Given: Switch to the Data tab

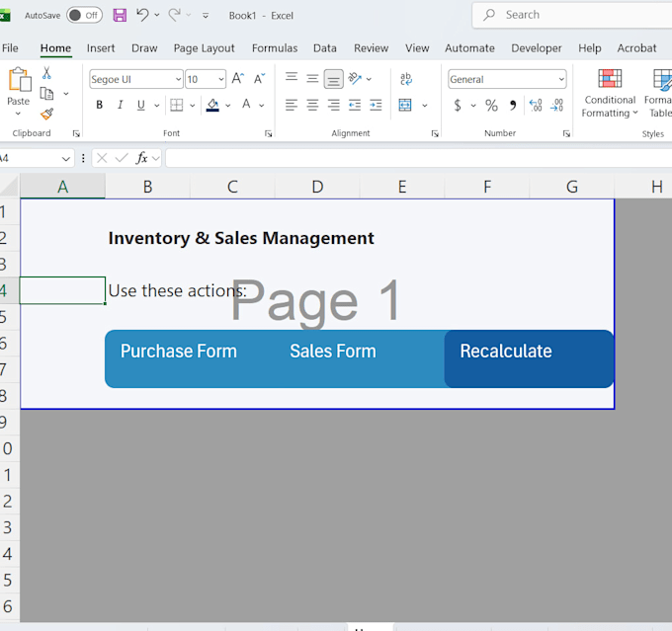Looking at the screenshot, I should coord(325,48).
